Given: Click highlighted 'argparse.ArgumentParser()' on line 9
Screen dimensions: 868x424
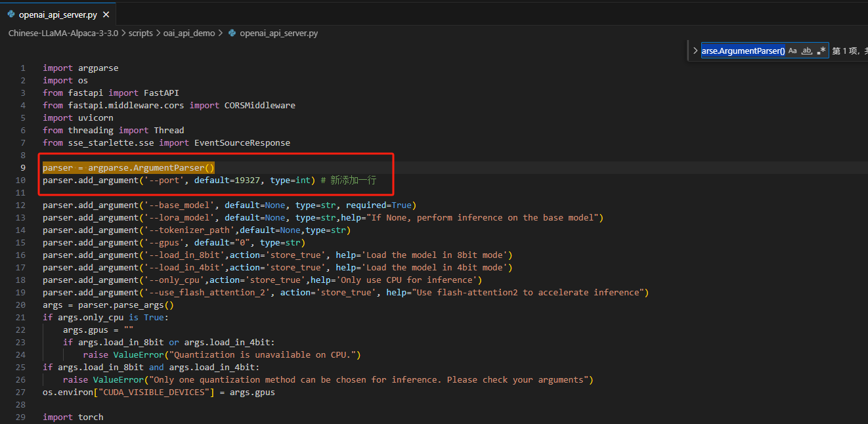Looking at the screenshot, I should click(x=152, y=168).
